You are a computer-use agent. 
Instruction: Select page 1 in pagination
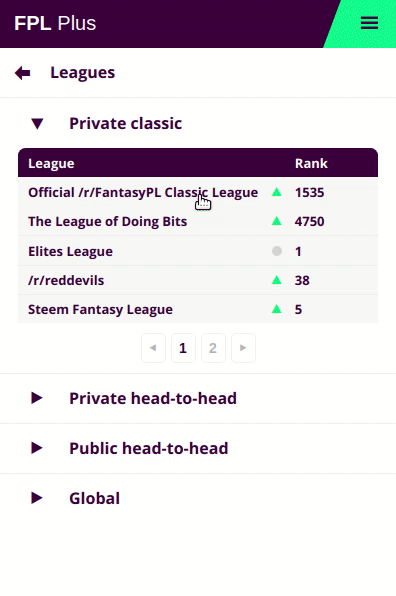click(183, 348)
